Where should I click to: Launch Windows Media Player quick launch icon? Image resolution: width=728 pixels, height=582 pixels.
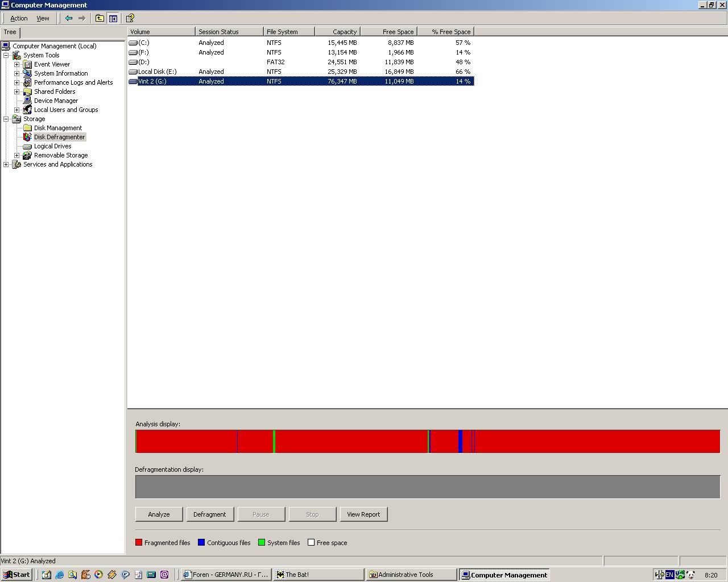click(x=98, y=575)
